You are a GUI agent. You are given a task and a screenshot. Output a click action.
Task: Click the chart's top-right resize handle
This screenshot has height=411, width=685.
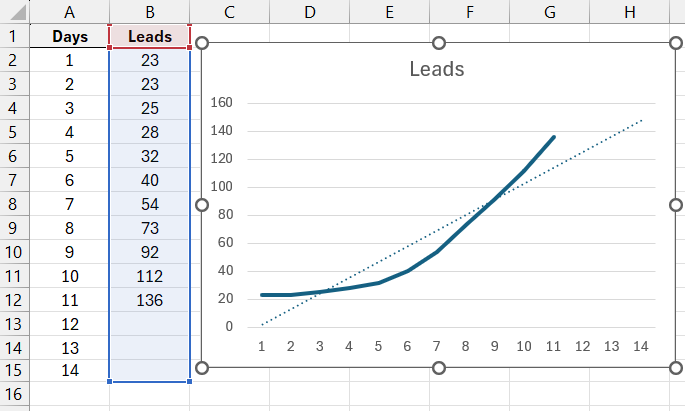674,43
